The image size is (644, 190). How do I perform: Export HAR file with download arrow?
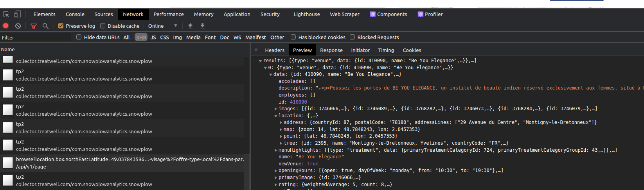[202, 26]
